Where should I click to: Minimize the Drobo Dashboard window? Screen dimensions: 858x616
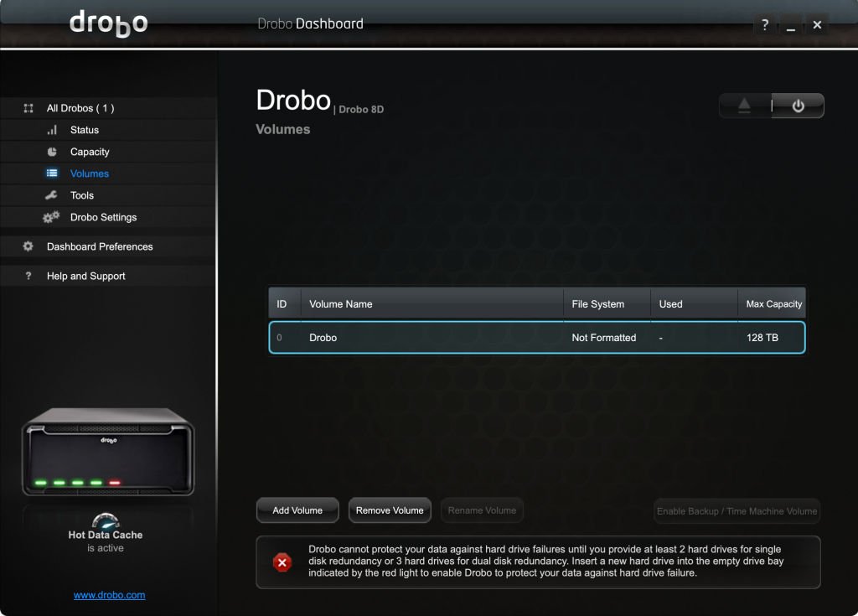791,25
